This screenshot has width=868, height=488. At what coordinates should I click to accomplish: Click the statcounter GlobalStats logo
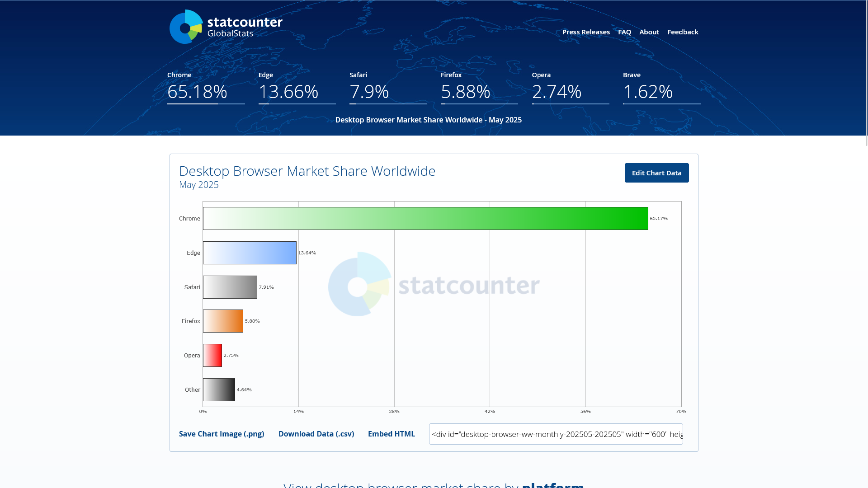(226, 27)
